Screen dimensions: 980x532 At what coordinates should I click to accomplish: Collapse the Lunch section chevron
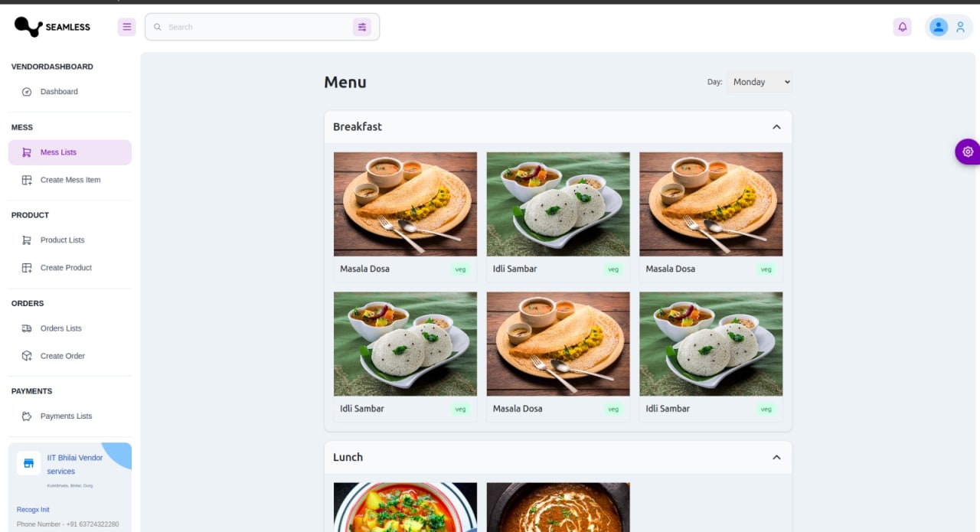tap(776, 457)
